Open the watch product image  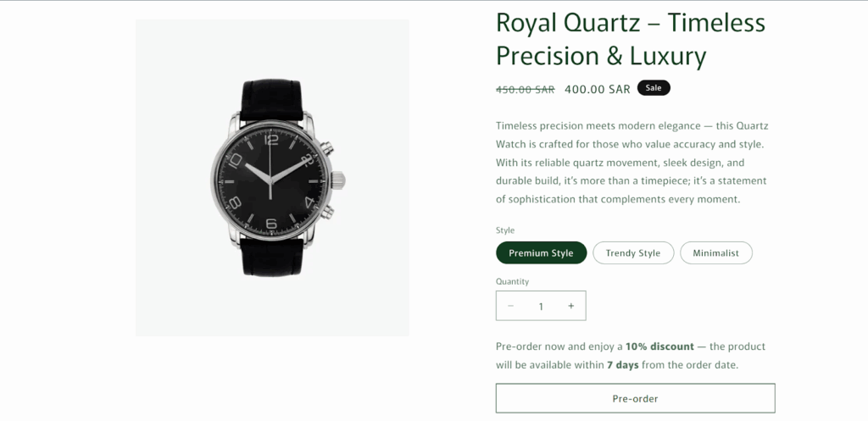pyautogui.click(x=272, y=178)
